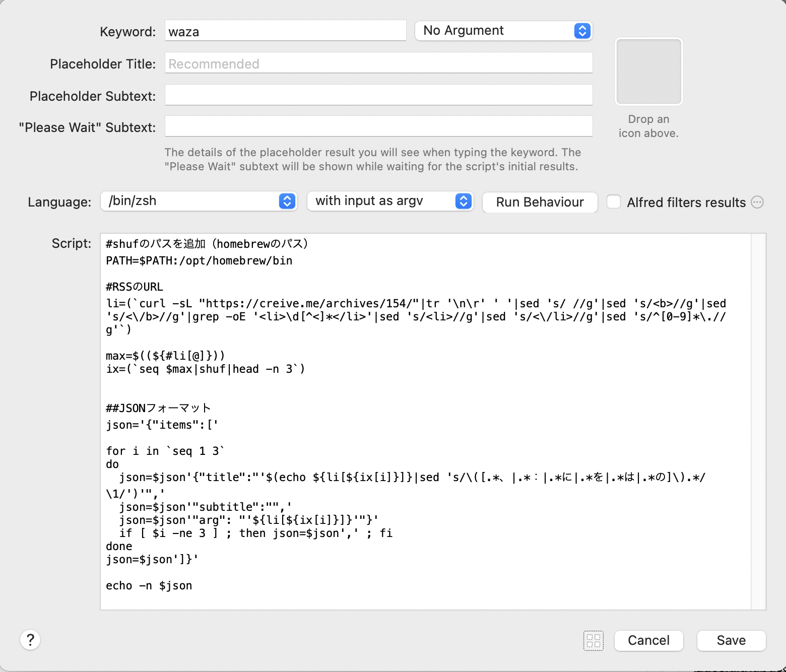Click the json='{"items":[' line

(x=162, y=425)
